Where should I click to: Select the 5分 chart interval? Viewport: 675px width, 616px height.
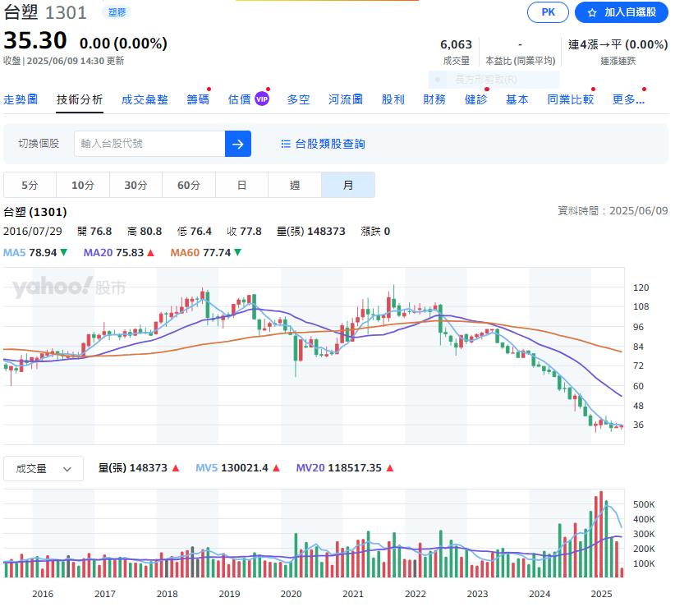pos(30,185)
